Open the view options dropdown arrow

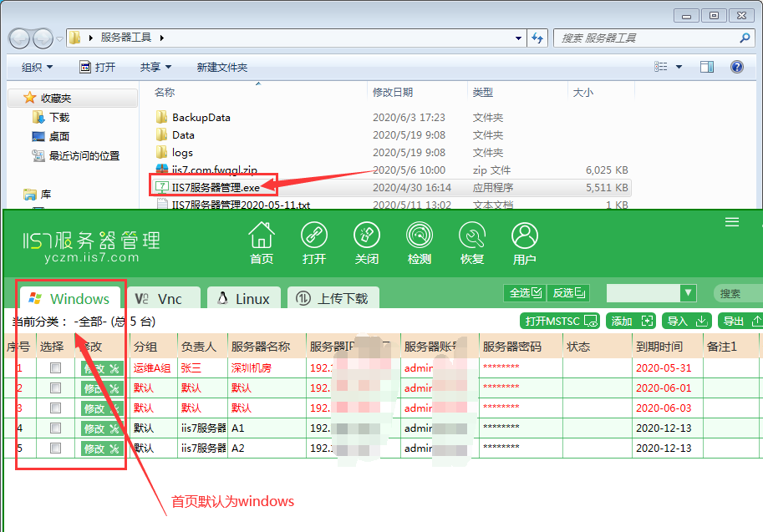679,67
